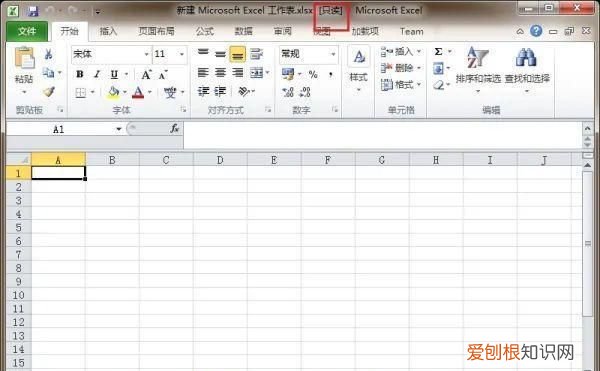Select the Format Painter brush
This screenshot has width=600, height=371.
[49, 91]
